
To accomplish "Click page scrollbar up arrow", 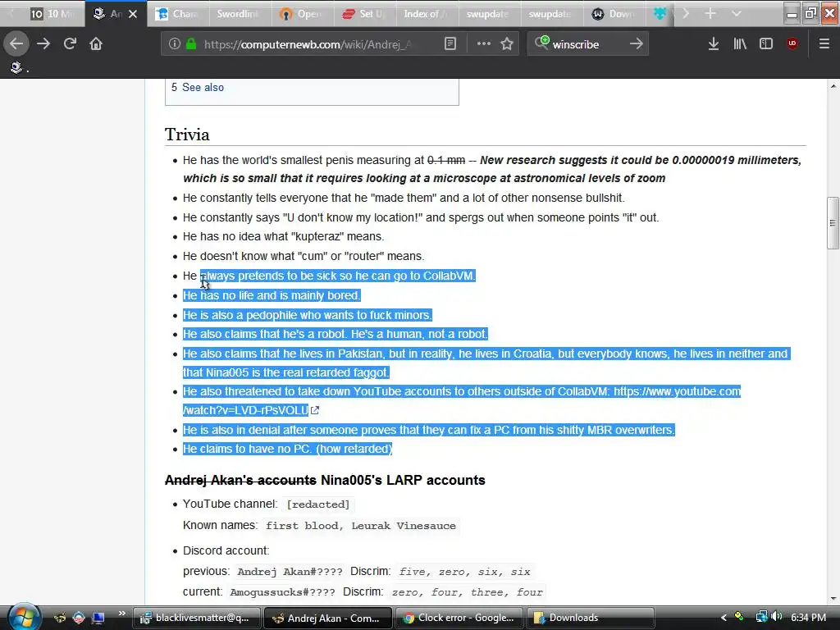I will [833, 85].
